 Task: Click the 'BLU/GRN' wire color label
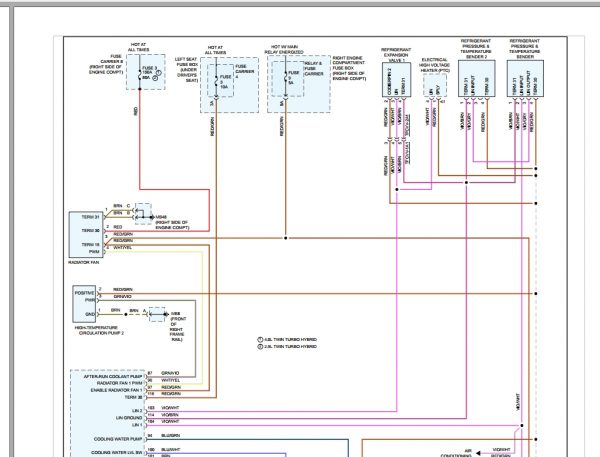pyautogui.click(x=170, y=436)
